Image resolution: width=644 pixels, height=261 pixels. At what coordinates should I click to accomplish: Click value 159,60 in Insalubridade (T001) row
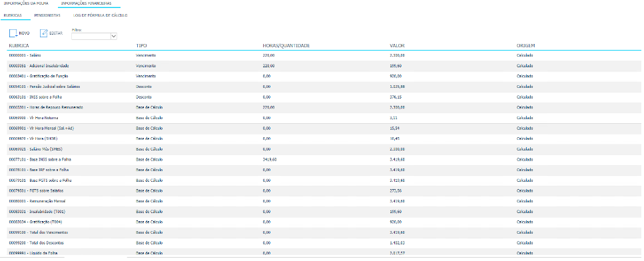click(x=395, y=212)
